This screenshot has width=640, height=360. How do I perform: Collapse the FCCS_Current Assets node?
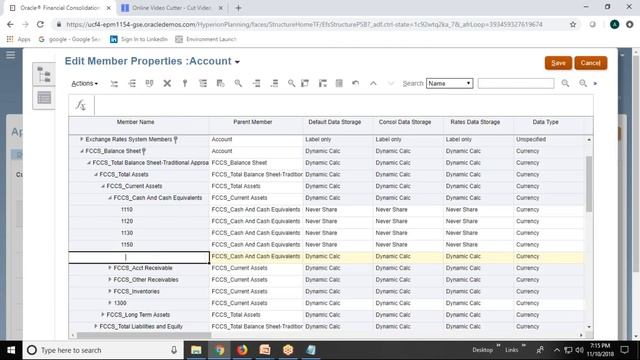point(102,186)
